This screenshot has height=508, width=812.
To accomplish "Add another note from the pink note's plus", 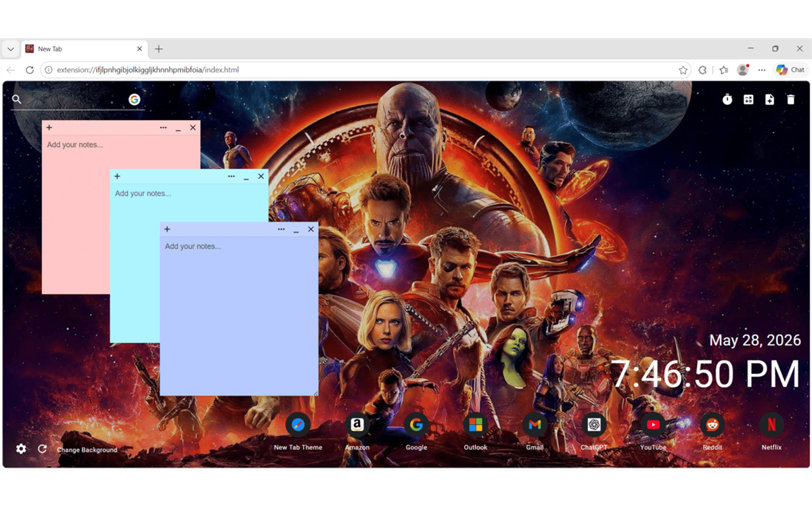I will (49, 127).
